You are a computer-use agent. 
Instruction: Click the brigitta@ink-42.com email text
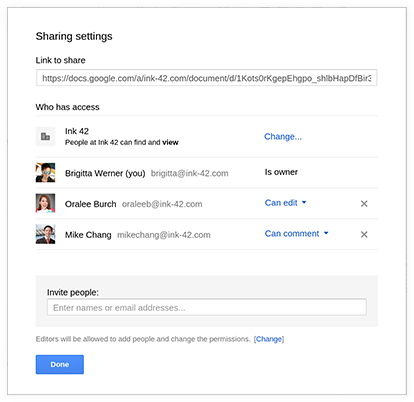pyautogui.click(x=190, y=173)
